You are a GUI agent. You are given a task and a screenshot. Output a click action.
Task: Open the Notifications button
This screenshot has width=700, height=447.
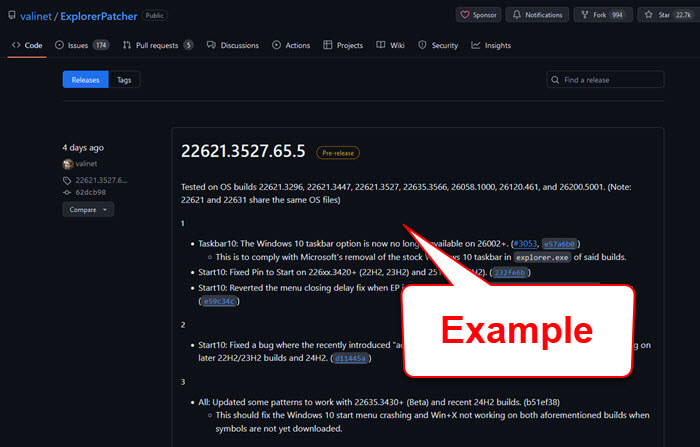(x=537, y=15)
